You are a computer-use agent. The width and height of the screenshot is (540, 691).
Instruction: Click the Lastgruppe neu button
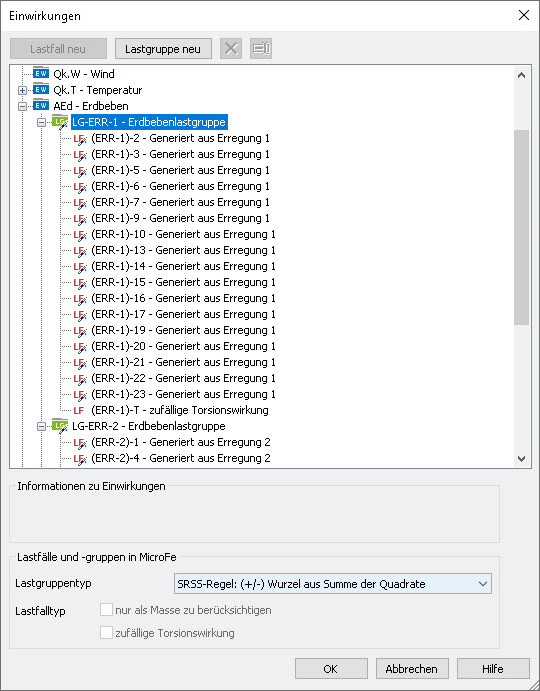163,49
